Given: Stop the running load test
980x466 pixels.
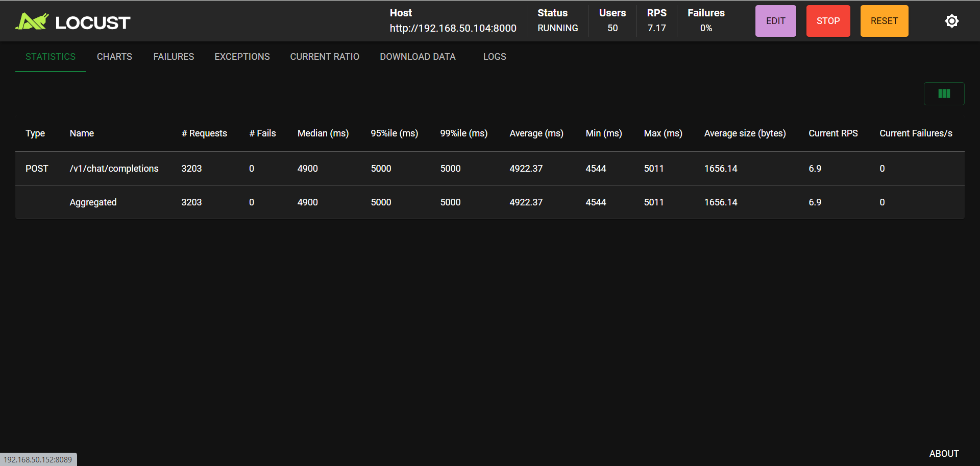Looking at the screenshot, I should (x=828, y=21).
